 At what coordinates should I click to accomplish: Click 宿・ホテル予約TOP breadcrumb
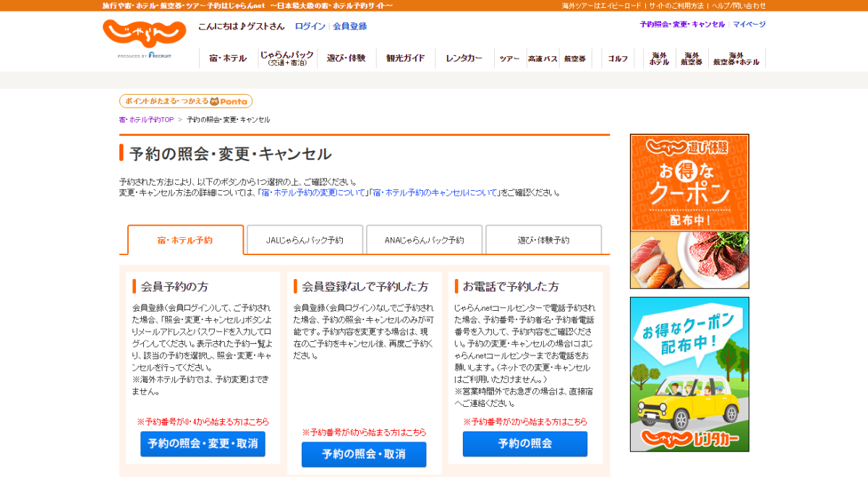tap(146, 120)
